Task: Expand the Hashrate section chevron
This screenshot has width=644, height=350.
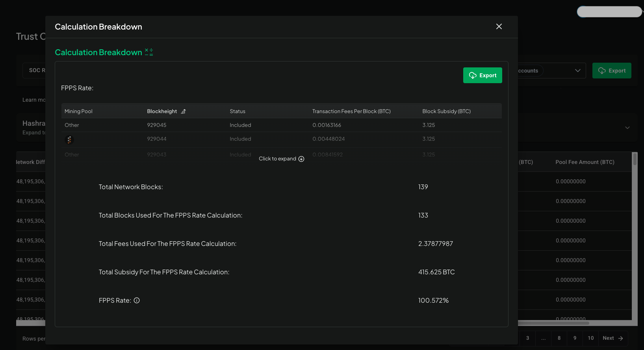Action: (x=627, y=128)
